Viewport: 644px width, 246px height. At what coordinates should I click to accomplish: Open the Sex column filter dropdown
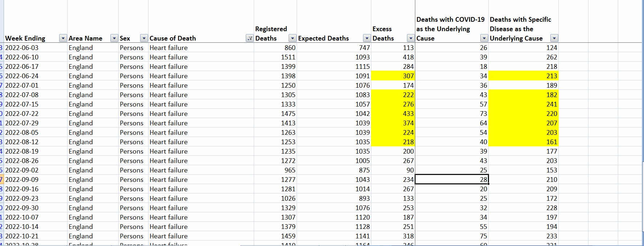(144, 38)
